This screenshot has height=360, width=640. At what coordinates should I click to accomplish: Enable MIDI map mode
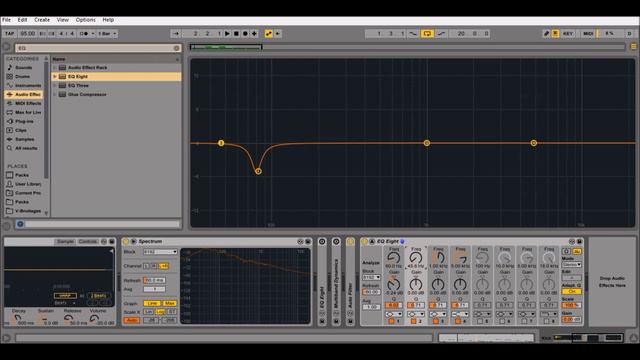[x=588, y=33]
